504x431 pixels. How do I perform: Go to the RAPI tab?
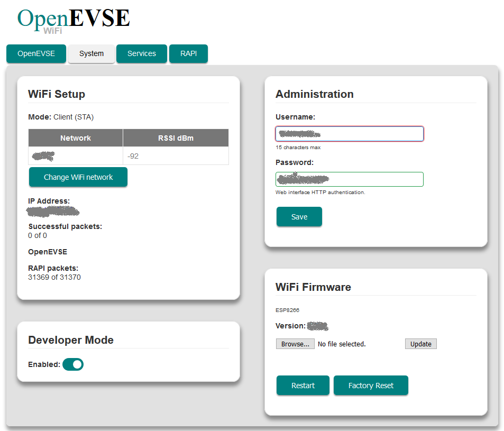click(188, 53)
